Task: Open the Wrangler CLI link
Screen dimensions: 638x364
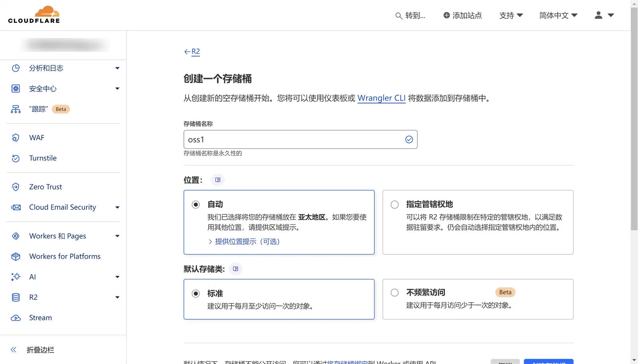Action: click(x=381, y=98)
